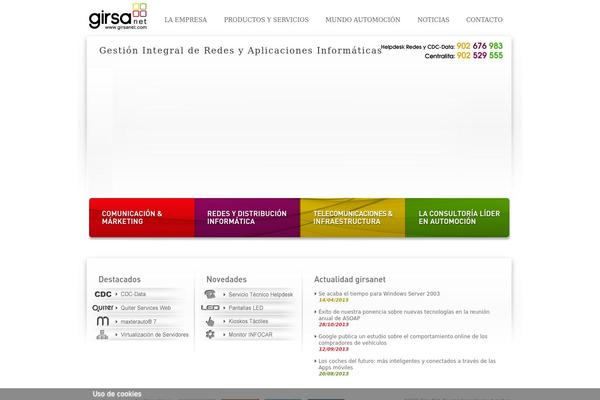
Task: Click the date 12/09/2013
Action: [334, 349]
